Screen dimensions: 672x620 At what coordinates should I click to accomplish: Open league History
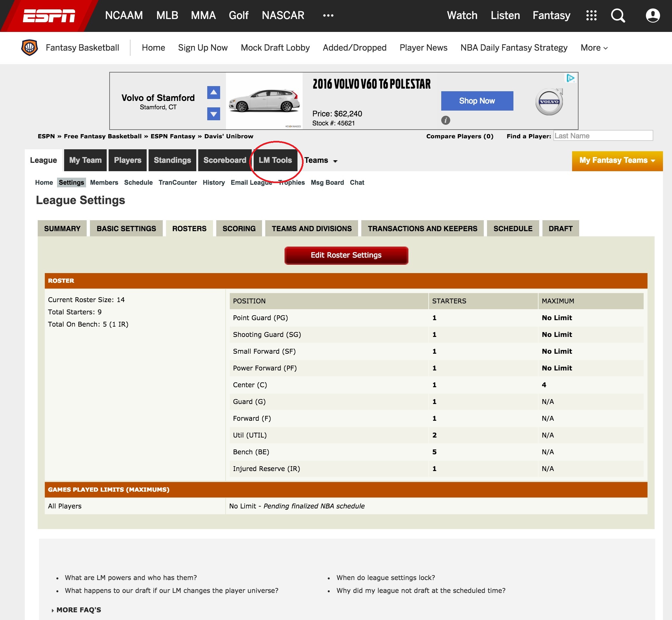tap(214, 182)
